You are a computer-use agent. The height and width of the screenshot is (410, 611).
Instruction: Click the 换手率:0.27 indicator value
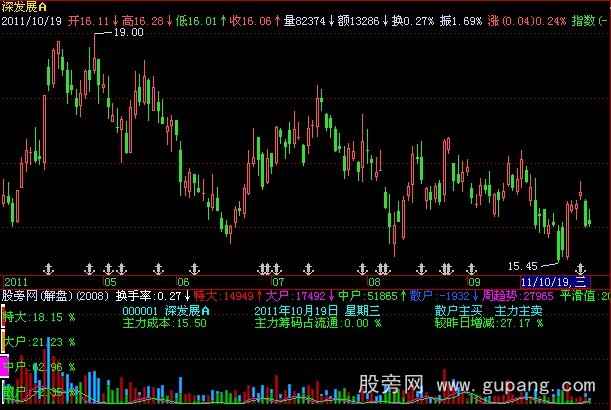[x=148, y=296]
